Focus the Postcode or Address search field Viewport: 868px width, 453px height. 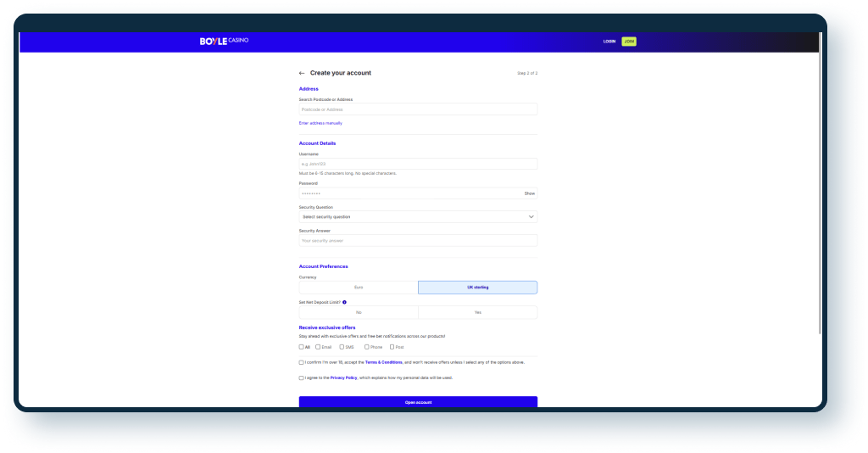(x=417, y=109)
